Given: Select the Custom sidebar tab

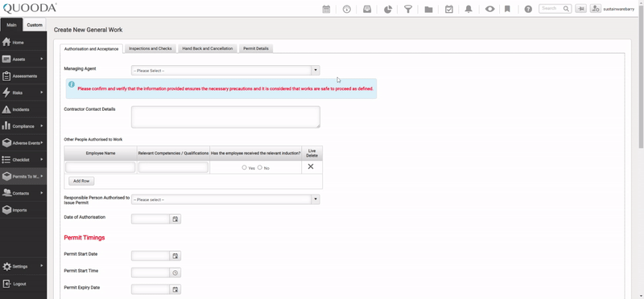Looking at the screenshot, I should click(35, 25).
